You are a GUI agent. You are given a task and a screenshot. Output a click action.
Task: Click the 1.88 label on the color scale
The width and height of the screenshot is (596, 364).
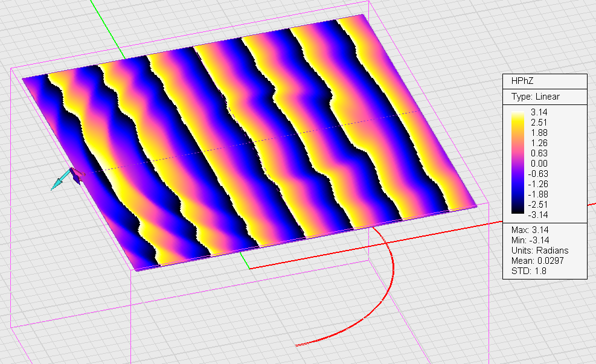tap(539, 133)
